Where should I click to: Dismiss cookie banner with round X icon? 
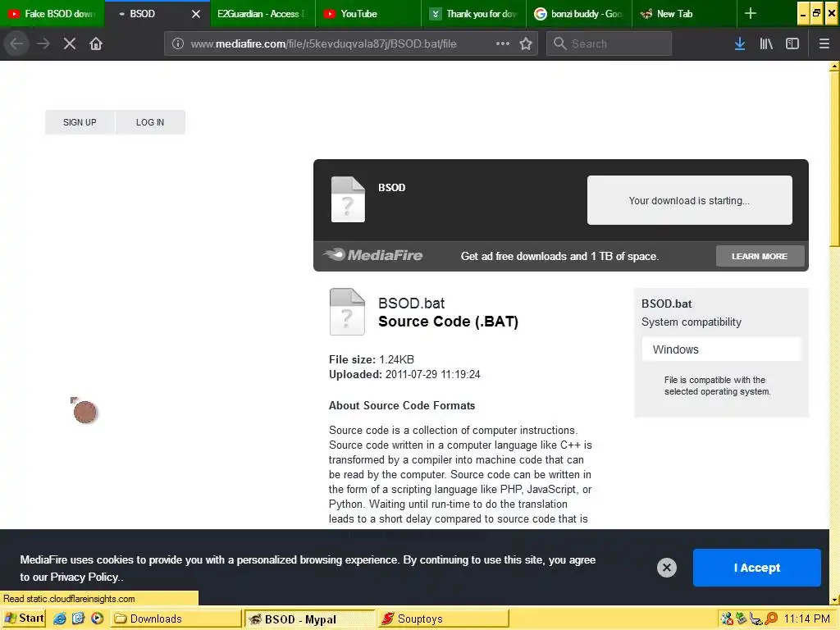[666, 568]
